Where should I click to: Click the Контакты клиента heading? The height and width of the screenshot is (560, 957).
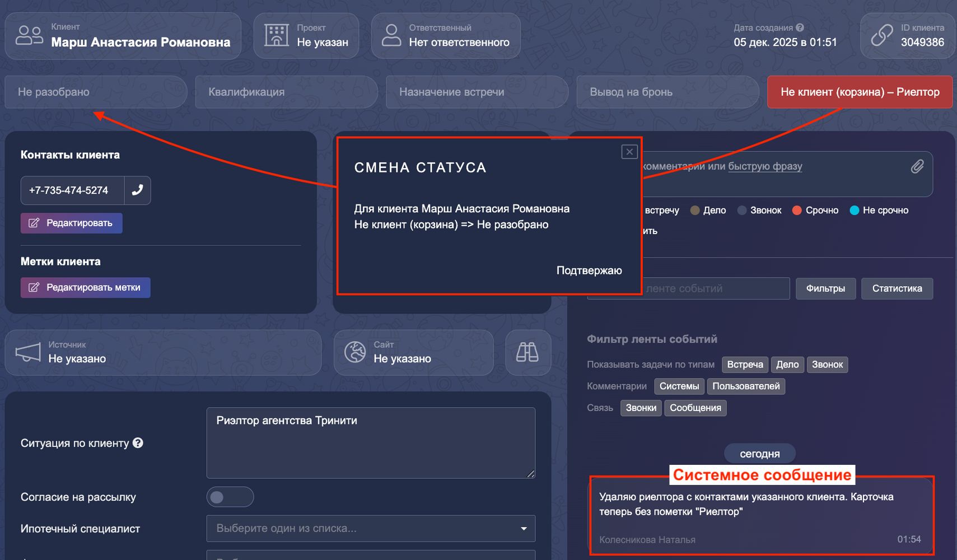[x=70, y=155]
